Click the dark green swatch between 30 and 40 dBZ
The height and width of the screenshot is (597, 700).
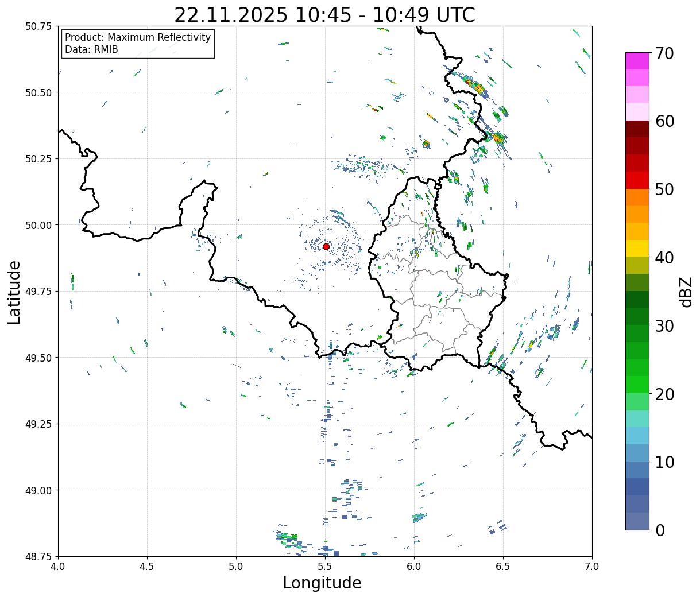pyautogui.click(x=637, y=300)
